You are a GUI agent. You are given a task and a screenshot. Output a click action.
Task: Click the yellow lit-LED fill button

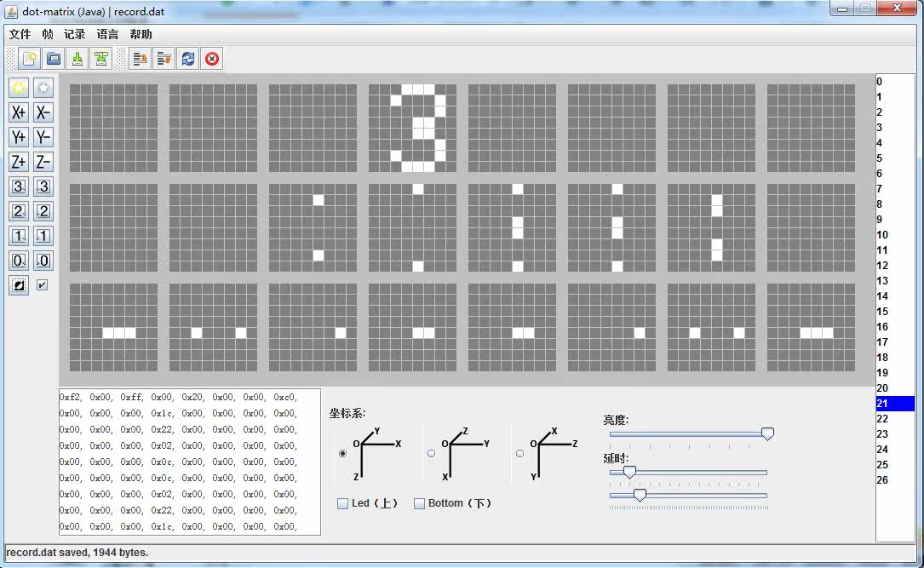[x=19, y=88]
